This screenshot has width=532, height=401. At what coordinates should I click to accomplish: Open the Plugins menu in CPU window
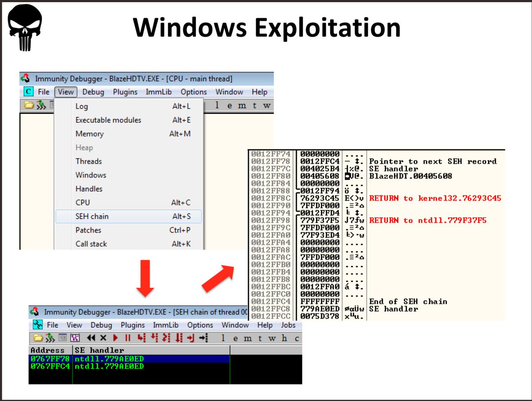point(125,92)
